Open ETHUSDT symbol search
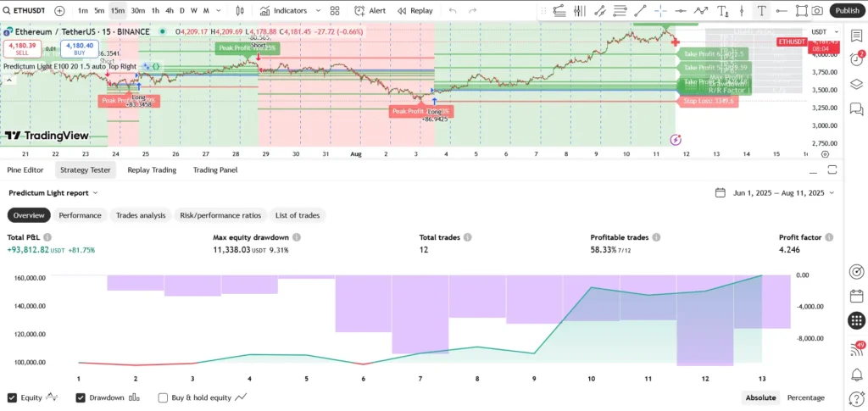Screen dimensions: 868x411 point(26,10)
